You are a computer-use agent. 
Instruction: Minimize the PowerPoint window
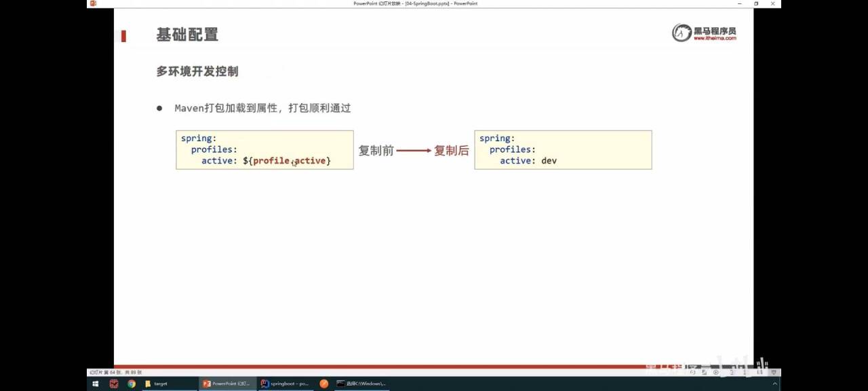740,3
